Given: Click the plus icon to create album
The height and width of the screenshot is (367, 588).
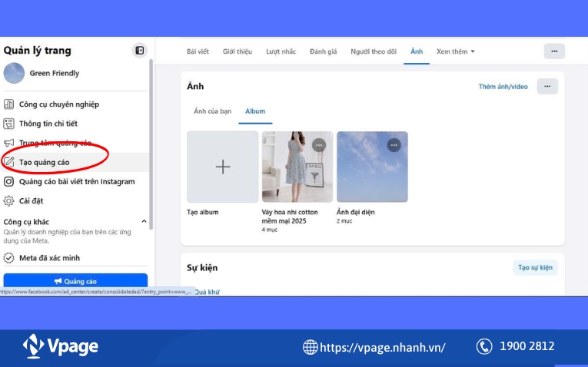Looking at the screenshot, I should 223,167.
